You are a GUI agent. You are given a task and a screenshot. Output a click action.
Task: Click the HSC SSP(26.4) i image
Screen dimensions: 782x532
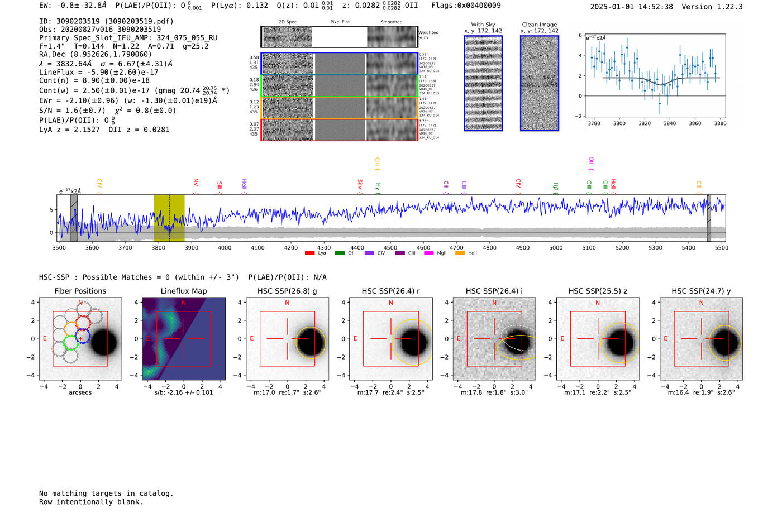[494, 339]
